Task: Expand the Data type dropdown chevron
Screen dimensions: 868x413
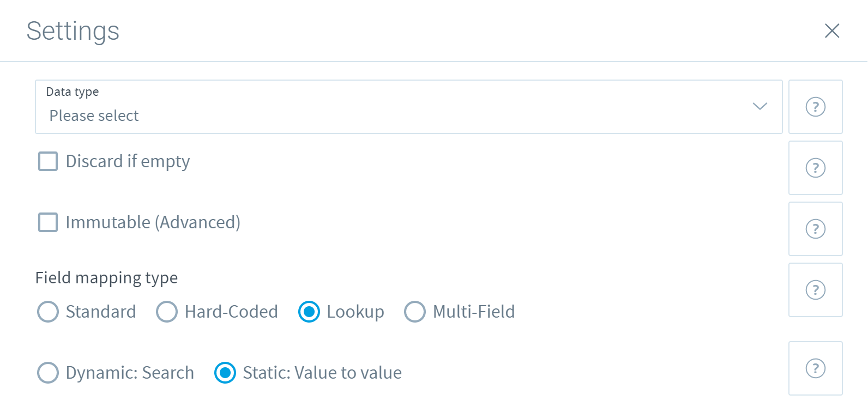Action: coord(759,106)
